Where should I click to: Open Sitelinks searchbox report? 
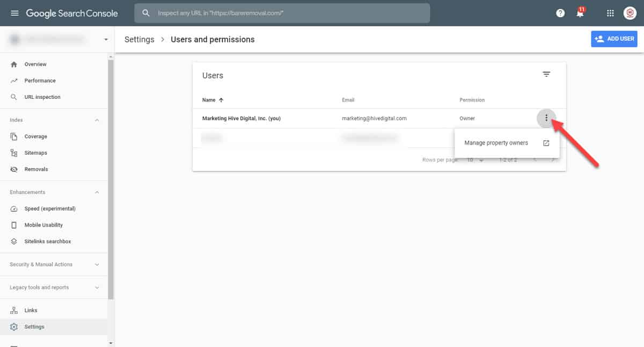pyautogui.click(x=48, y=242)
